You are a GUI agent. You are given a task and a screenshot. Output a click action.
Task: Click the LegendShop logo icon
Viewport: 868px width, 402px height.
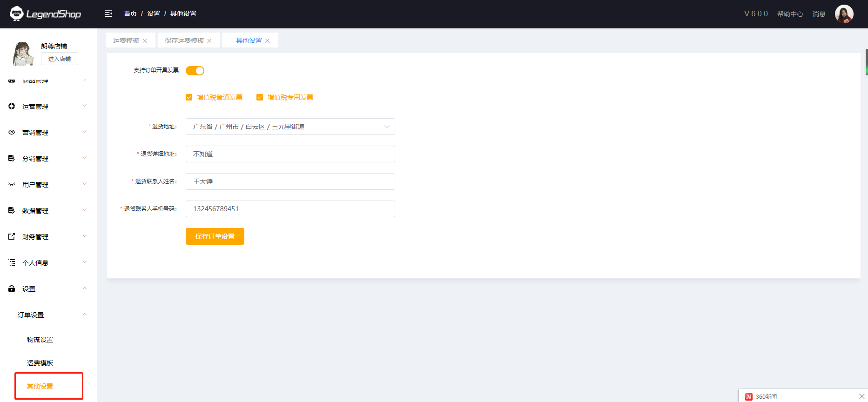click(x=17, y=13)
